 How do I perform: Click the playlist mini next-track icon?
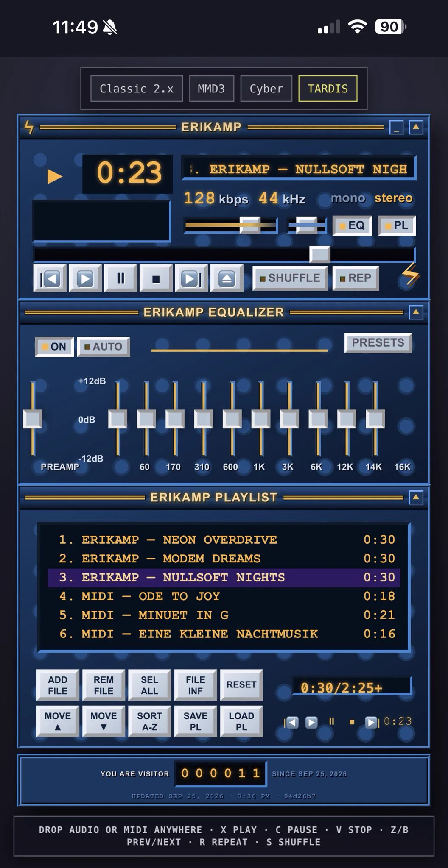[x=372, y=722]
